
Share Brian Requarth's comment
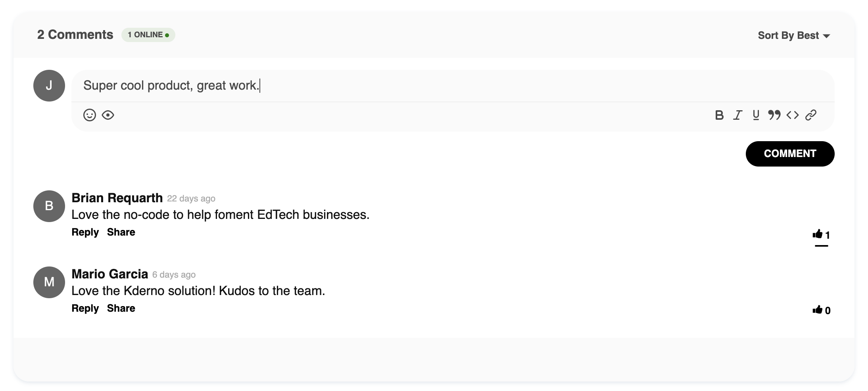pos(121,232)
